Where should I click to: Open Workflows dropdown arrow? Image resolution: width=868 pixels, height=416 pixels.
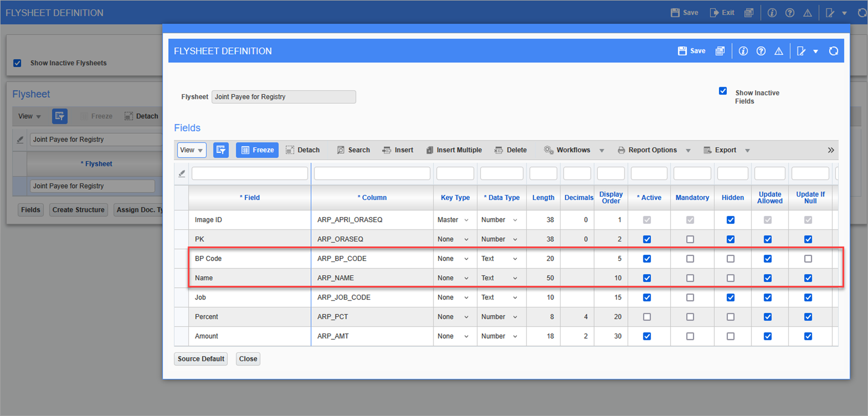click(602, 151)
